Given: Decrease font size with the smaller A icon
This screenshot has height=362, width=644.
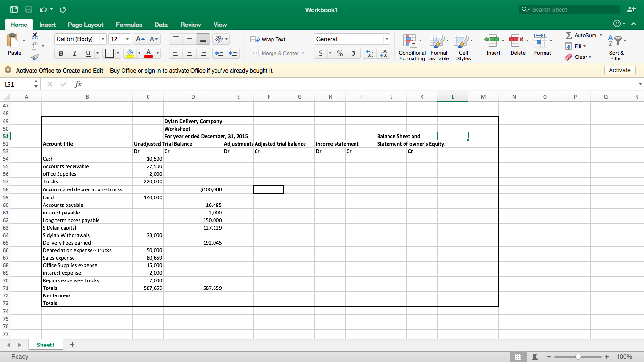Looking at the screenshot, I should click(x=154, y=39).
